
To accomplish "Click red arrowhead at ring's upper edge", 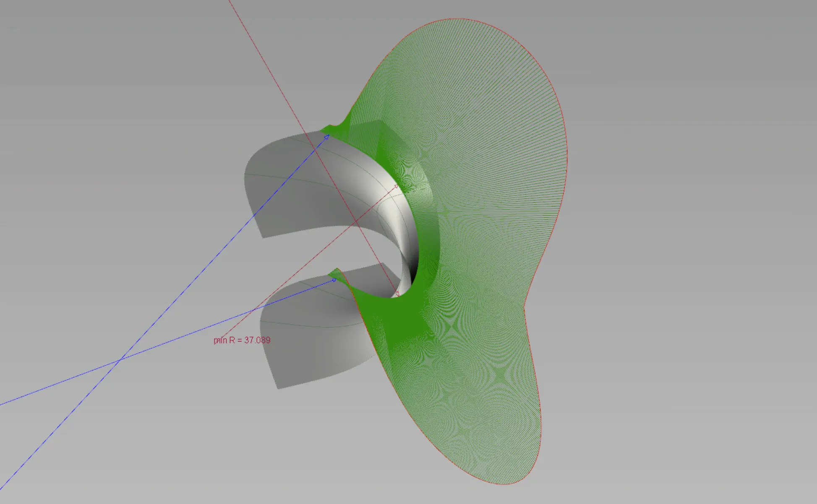I will tap(395, 186).
